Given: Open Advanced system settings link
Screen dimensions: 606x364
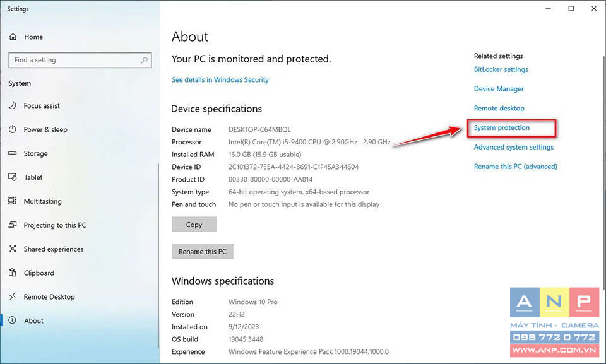Looking at the screenshot, I should pos(514,147).
